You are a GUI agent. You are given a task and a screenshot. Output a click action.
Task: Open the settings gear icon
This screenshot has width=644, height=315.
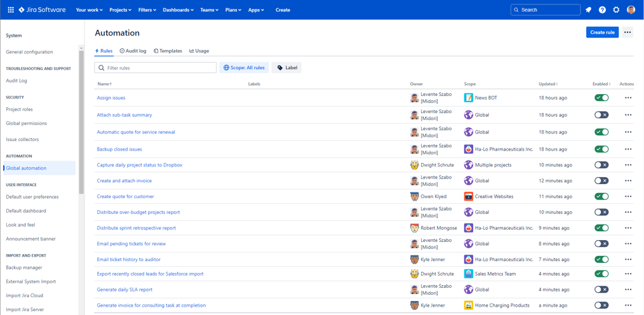(616, 10)
